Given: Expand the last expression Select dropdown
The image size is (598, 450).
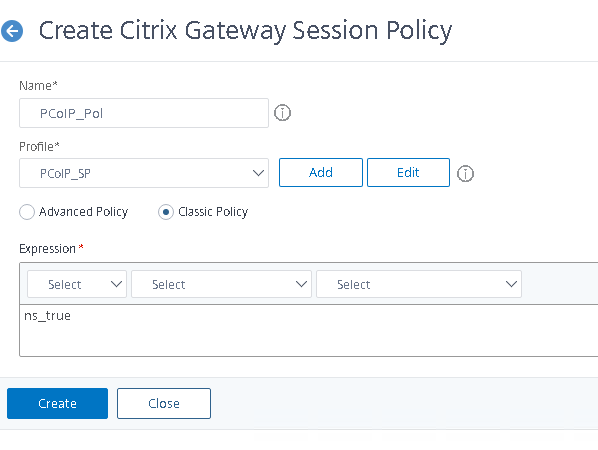Looking at the screenshot, I should 419,284.
